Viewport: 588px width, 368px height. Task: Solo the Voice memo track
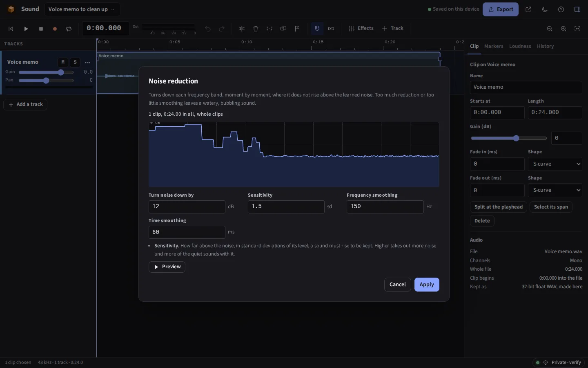point(75,62)
